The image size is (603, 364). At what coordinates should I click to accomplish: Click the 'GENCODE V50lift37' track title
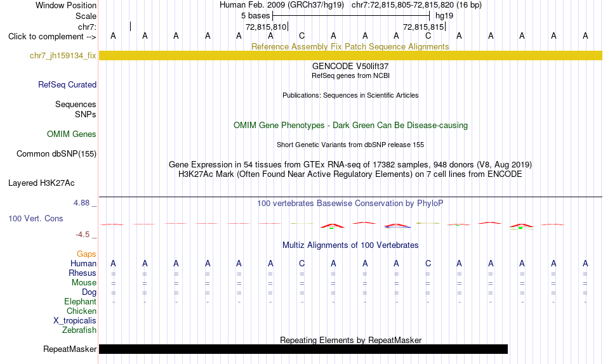tap(350, 67)
